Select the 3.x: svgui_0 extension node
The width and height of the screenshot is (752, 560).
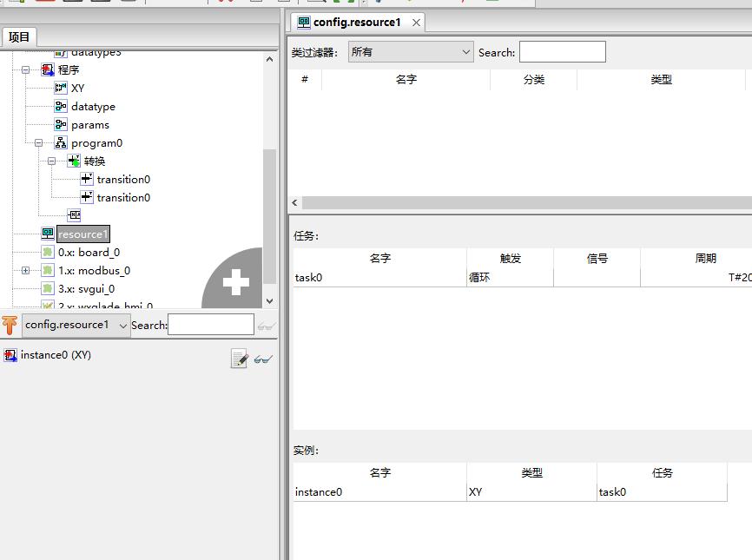[86, 288]
